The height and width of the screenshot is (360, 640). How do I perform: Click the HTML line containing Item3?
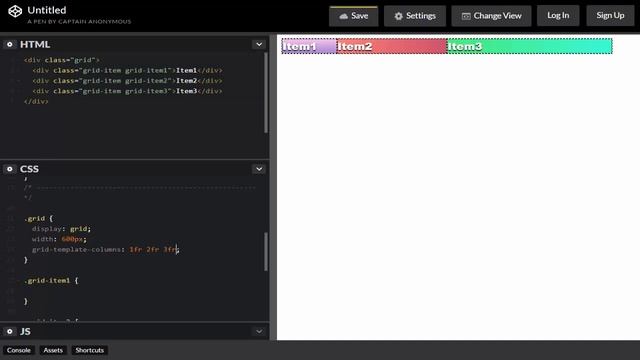pyautogui.click(x=127, y=91)
